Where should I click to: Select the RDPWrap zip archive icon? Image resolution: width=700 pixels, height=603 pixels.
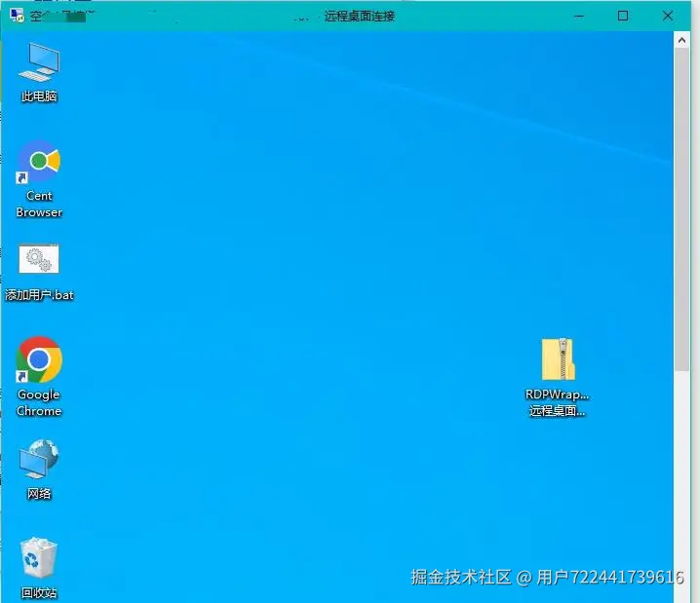pyautogui.click(x=558, y=359)
